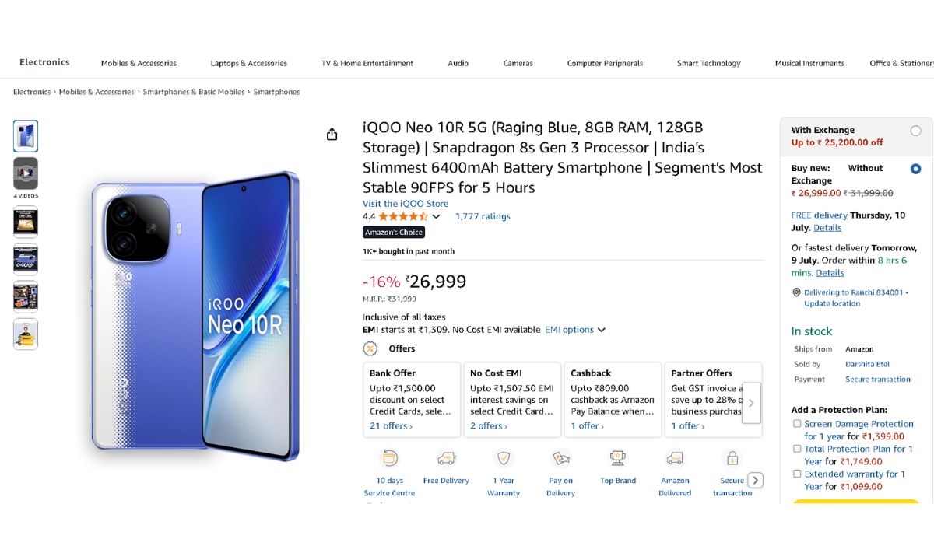Screen dimensions: 934x560
Task: Click the Secure transaction lock icon
Action: click(x=732, y=458)
